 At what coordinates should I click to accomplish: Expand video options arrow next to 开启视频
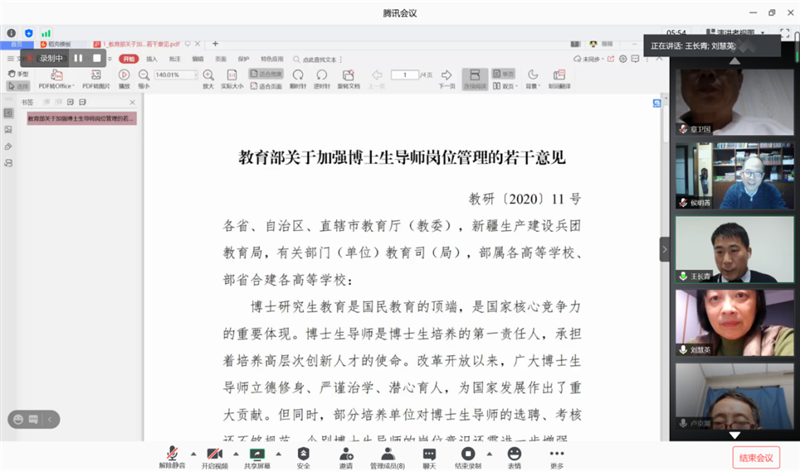(236, 454)
